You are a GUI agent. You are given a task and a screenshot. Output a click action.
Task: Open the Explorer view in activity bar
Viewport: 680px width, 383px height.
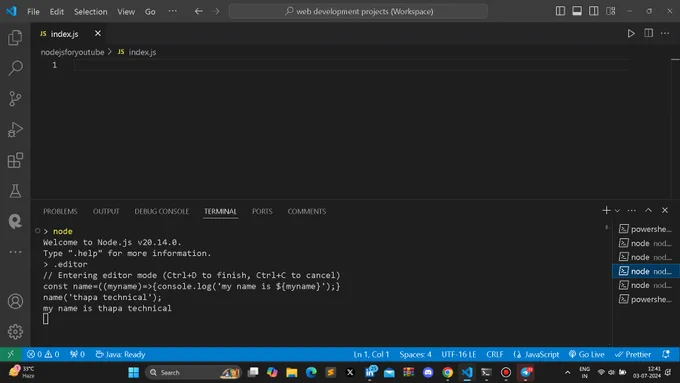coord(15,38)
